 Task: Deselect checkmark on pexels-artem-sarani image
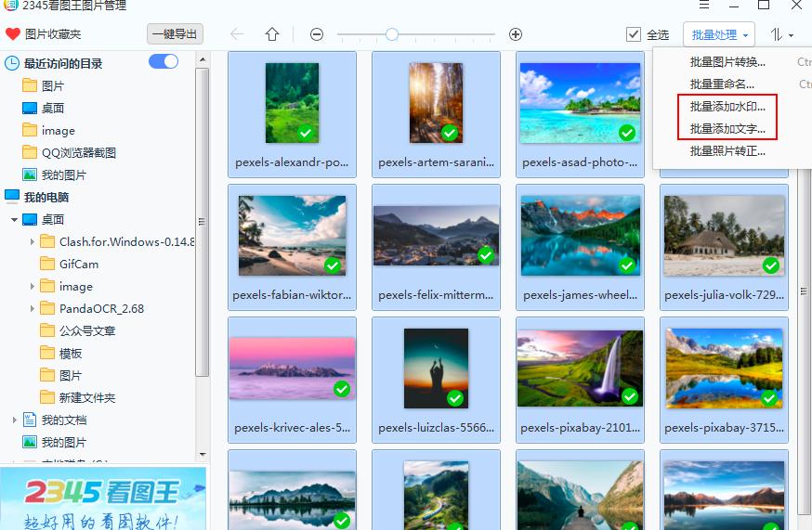450,133
